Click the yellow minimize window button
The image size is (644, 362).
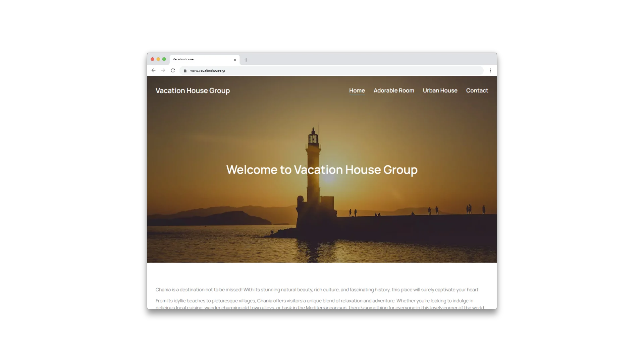(158, 59)
